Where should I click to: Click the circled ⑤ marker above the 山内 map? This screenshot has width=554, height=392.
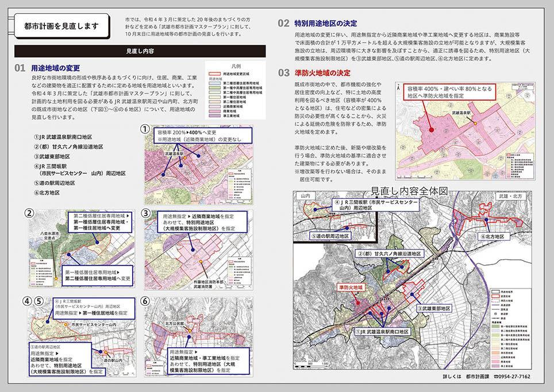39,301
